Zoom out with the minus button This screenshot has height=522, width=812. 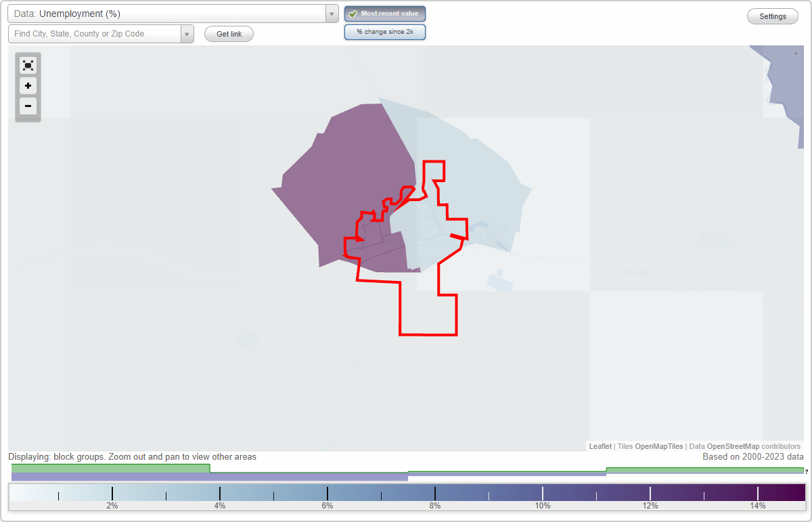coord(28,106)
